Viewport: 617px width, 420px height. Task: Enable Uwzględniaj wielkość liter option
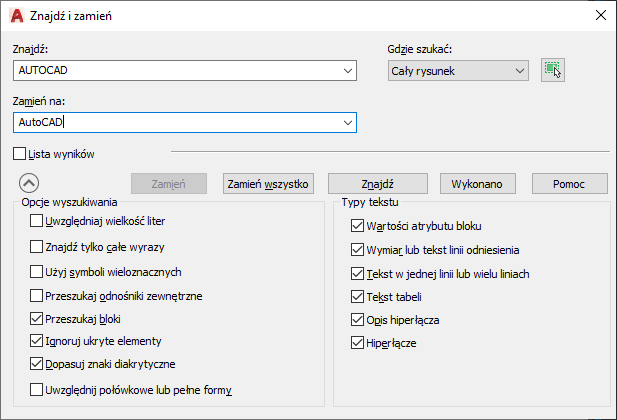click(x=37, y=222)
